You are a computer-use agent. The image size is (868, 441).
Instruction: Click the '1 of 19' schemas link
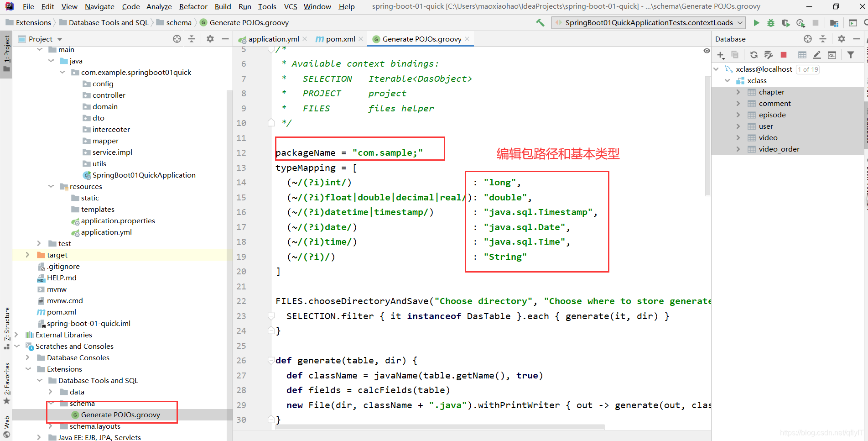click(x=808, y=69)
